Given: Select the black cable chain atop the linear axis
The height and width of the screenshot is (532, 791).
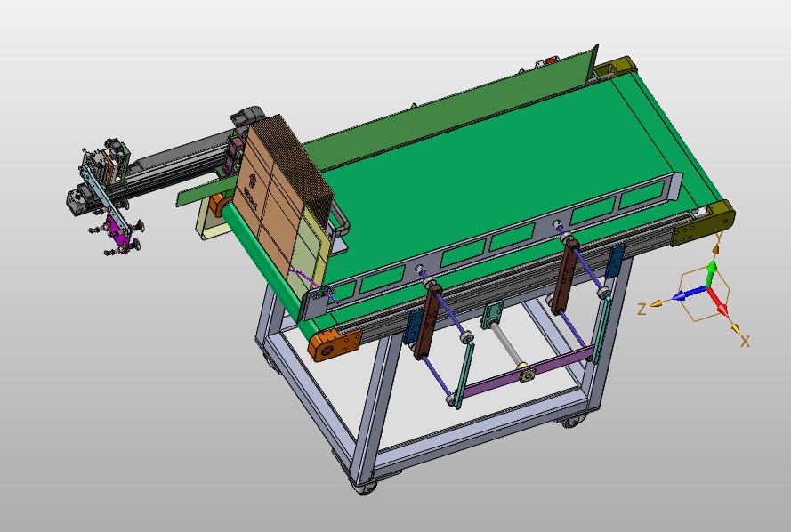Looking at the screenshot, I should point(246,116).
